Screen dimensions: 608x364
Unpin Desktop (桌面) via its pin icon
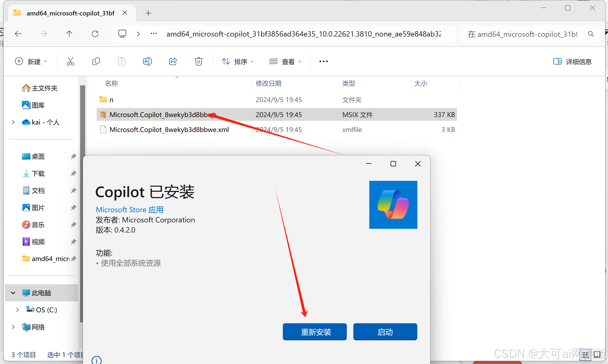click(x=73, y=157)
